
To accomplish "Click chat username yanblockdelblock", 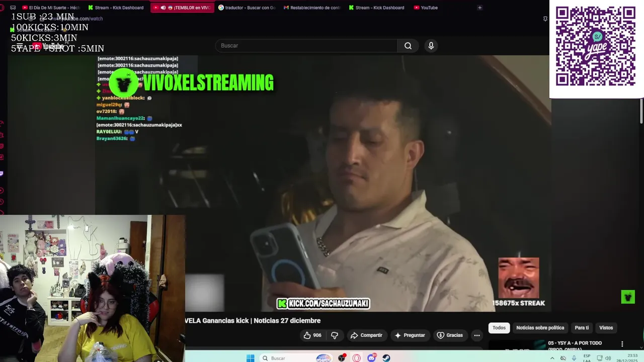I will pos(123,98).
